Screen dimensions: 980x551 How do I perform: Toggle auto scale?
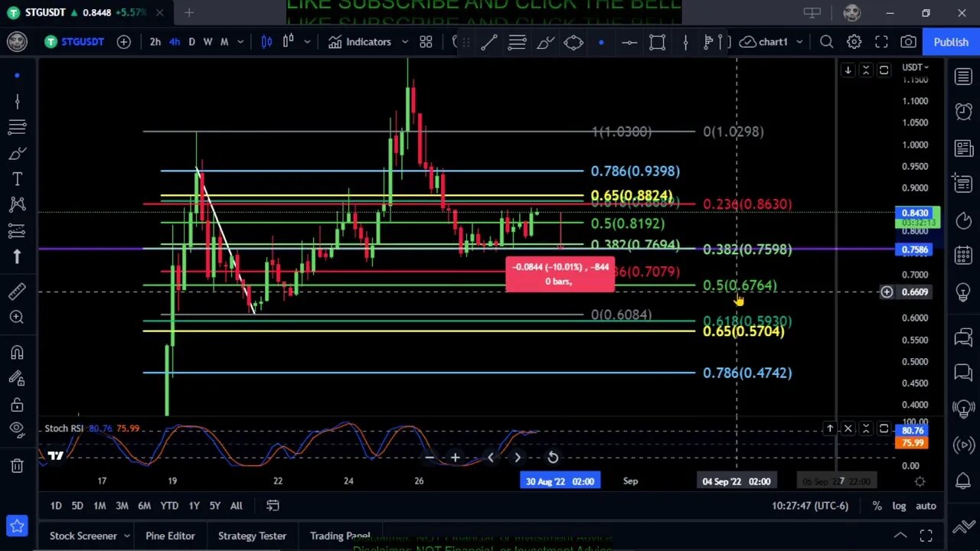pos(926,506)
